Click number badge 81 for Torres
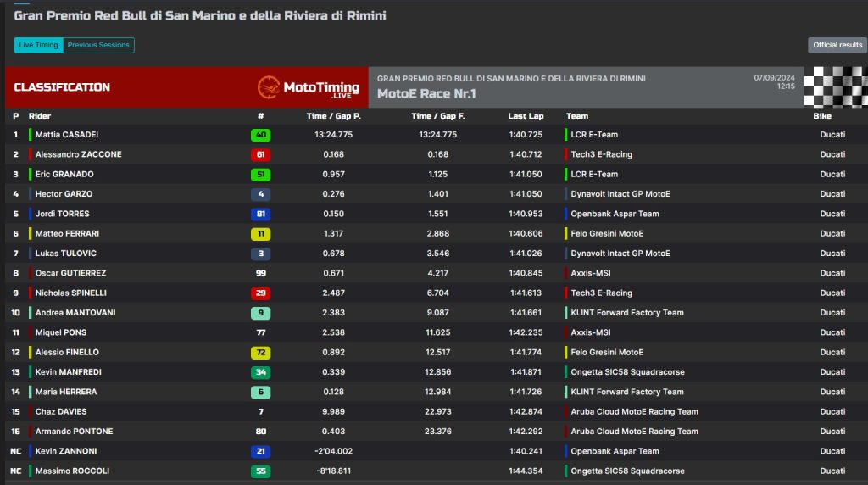 [x=261, y=214]
